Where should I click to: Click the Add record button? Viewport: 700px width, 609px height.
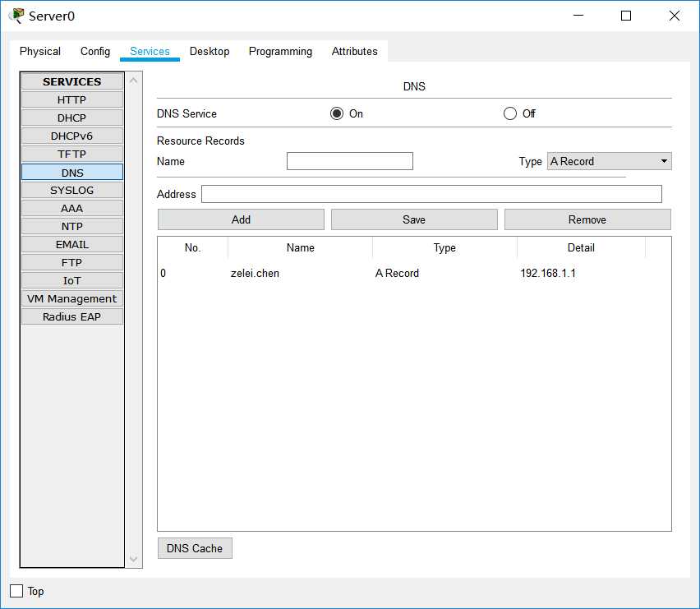pyautogui.click(x=241, y=219)
